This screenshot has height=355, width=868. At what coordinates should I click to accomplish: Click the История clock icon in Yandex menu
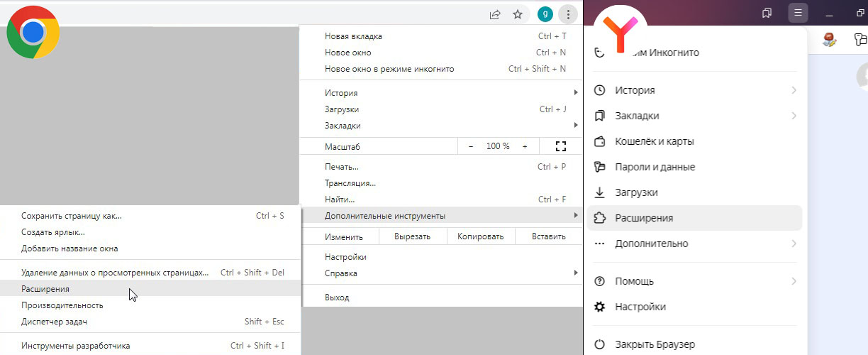point(600,90)
